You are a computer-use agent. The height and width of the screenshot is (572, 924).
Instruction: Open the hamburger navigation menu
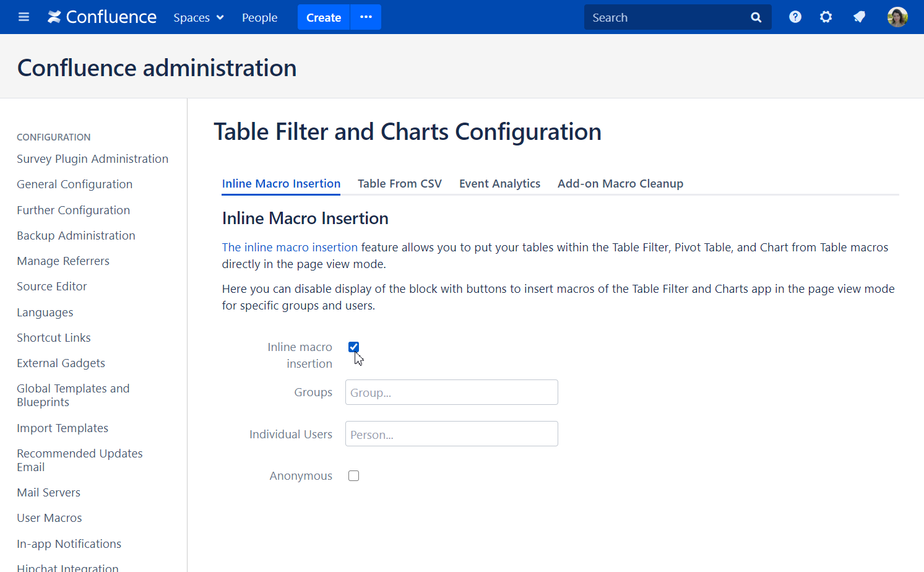pos(24,17)
